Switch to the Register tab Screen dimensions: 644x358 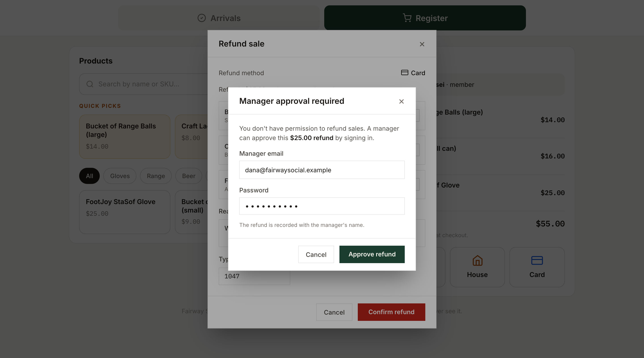(x=425, y=18)
